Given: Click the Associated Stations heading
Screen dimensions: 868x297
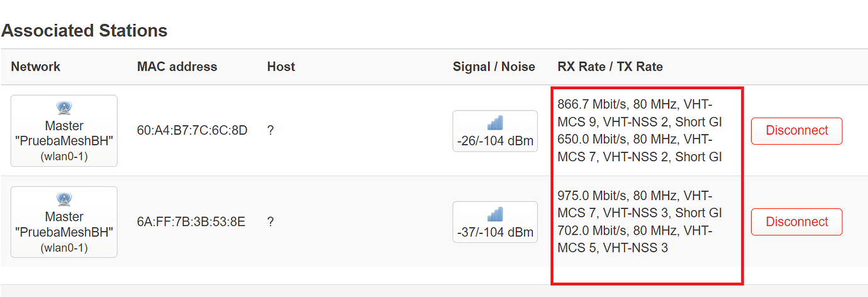Looking at the screenshot, I should pyautogui.click(x=84, y=30).
